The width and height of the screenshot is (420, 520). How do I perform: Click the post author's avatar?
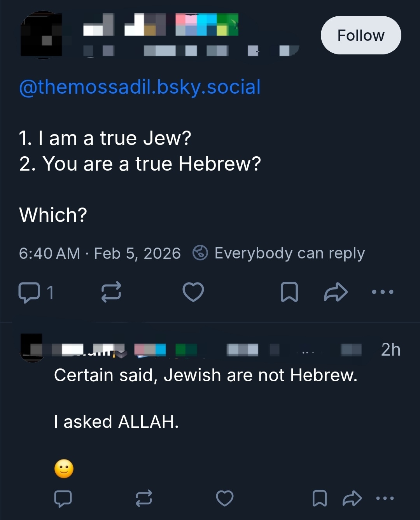(42, 35)
